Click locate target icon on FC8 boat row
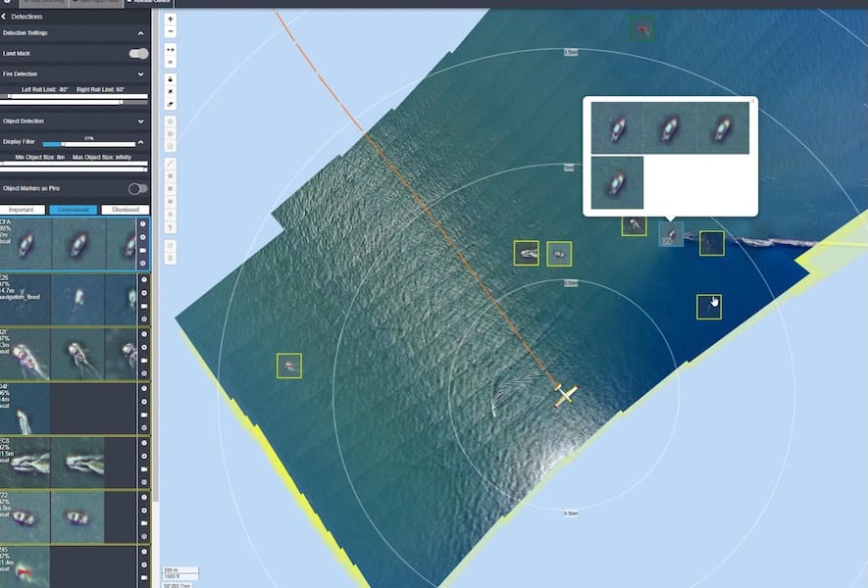Screen dimensions: 868x588 pos(144,456)
